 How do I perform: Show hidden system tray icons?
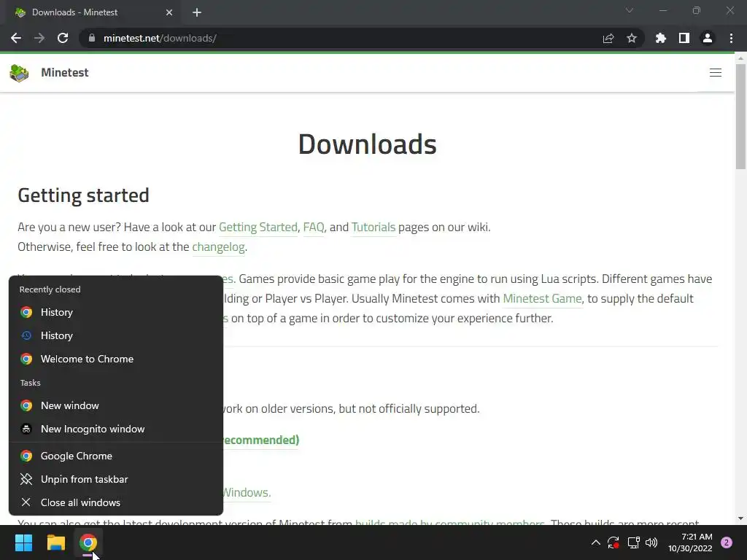click(x=595, y=542)
